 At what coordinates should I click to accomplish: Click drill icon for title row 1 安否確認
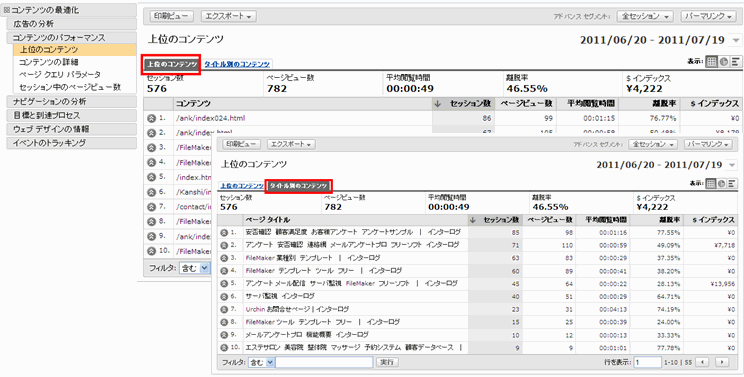point(224,232)
